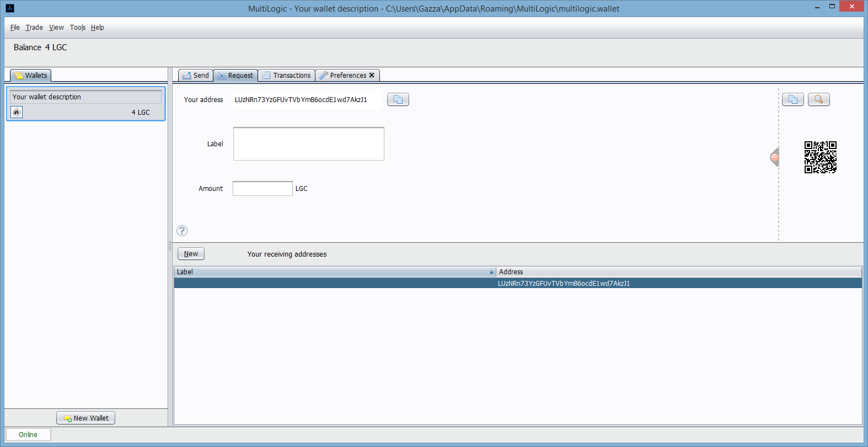This screenshot has width=868, height=447.
Task: Create a new receiving address with New
Action: [191, 254]
